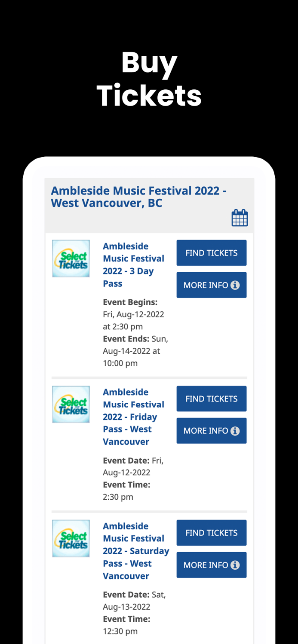This screenshot has height=644, width=298.
Task: Open the Select Tickets logo beside Saturday Pass
Action: 71,538
